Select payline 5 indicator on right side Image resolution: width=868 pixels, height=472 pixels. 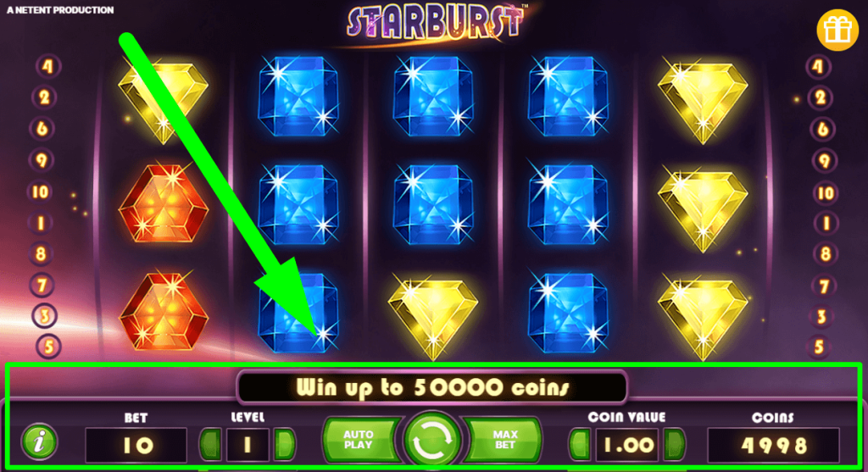[x=820, y=347]
